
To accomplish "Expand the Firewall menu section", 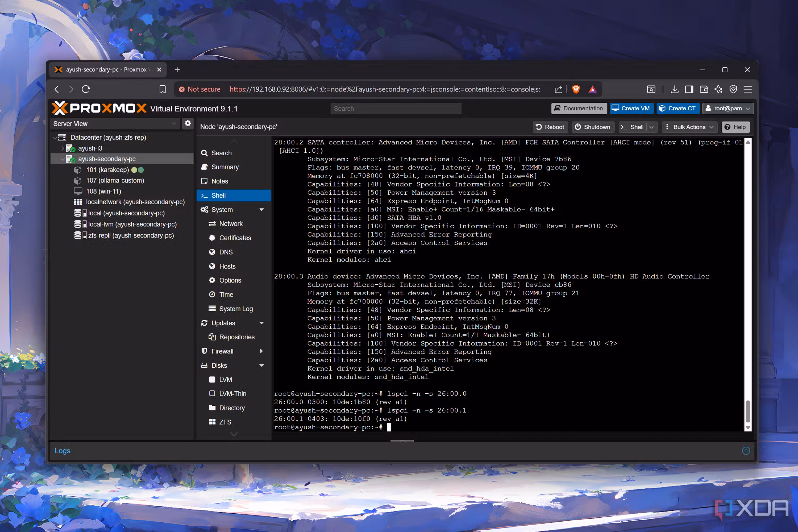I will coord(261,351).
